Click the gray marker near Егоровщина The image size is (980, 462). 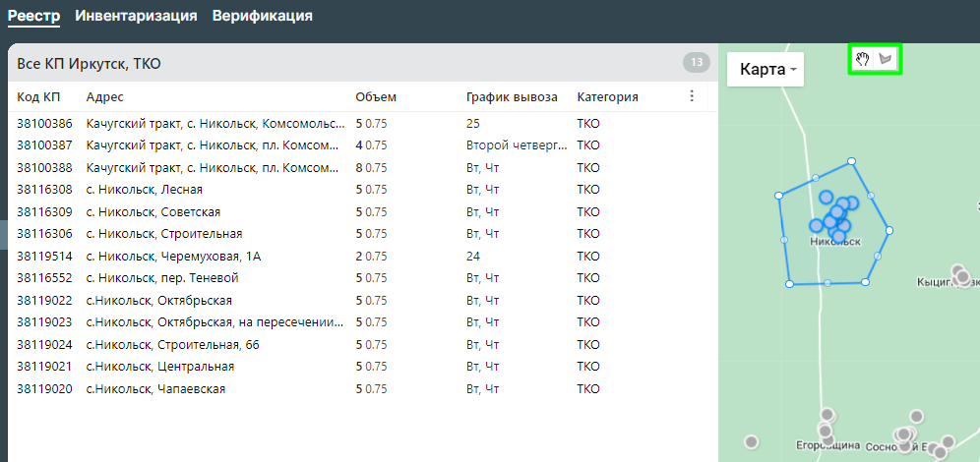[x=826, y=430]
